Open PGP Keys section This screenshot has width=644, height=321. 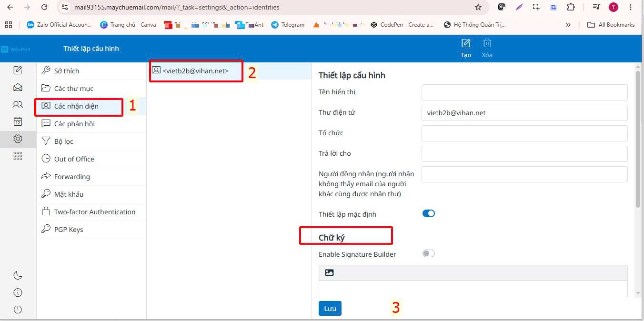pyautogui.click(x=91, y=230)
